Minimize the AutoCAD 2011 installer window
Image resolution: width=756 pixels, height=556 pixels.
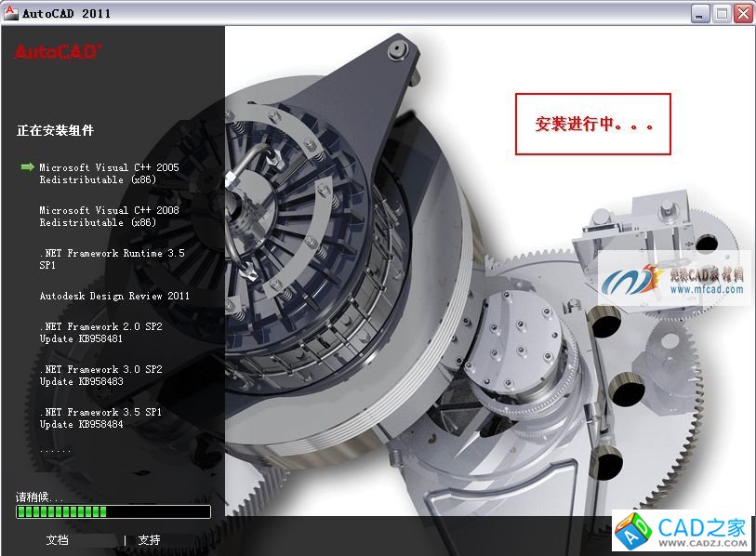pyautogui.click(x=698, y=13)
